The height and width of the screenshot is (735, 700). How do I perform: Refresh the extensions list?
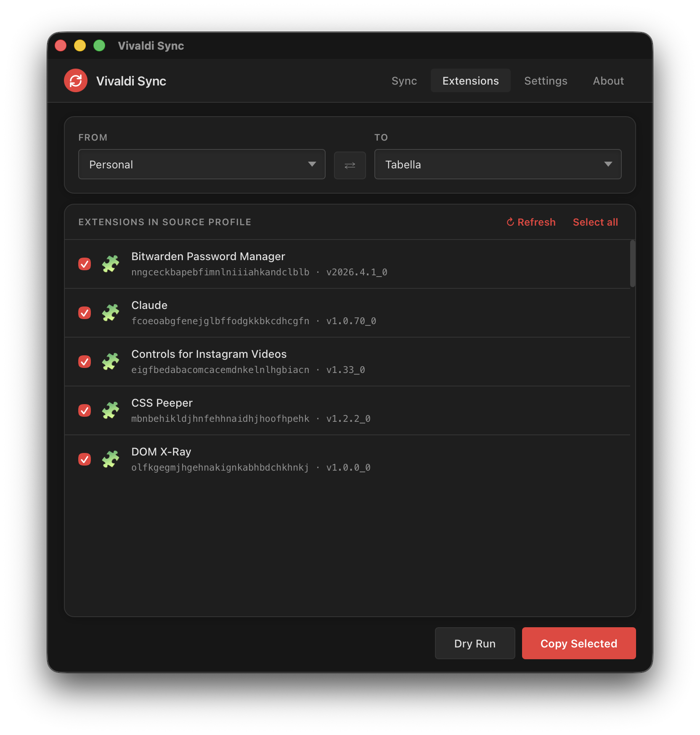(x=531, y=222)
